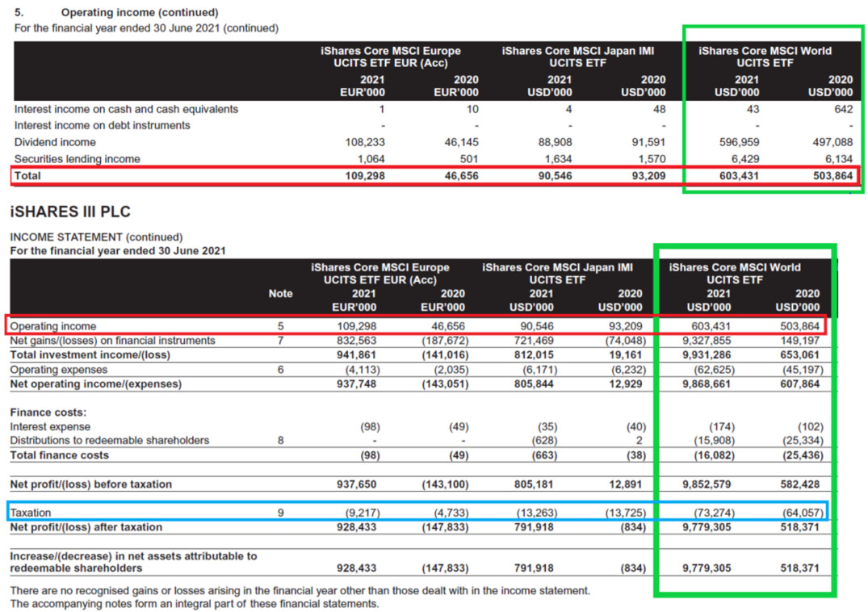Select dividend income value 88,908
The height and width of the screenshot is (612, 868).
tap(555, 142)
